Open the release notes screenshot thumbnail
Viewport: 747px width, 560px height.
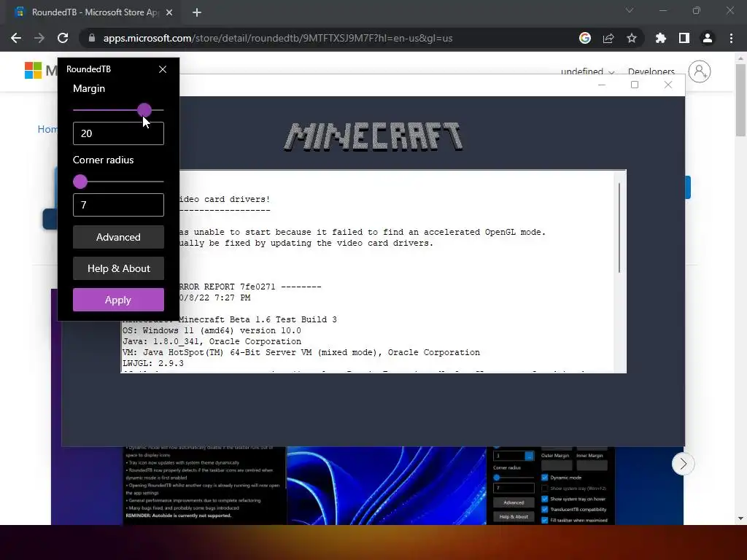tap(204, 486)
